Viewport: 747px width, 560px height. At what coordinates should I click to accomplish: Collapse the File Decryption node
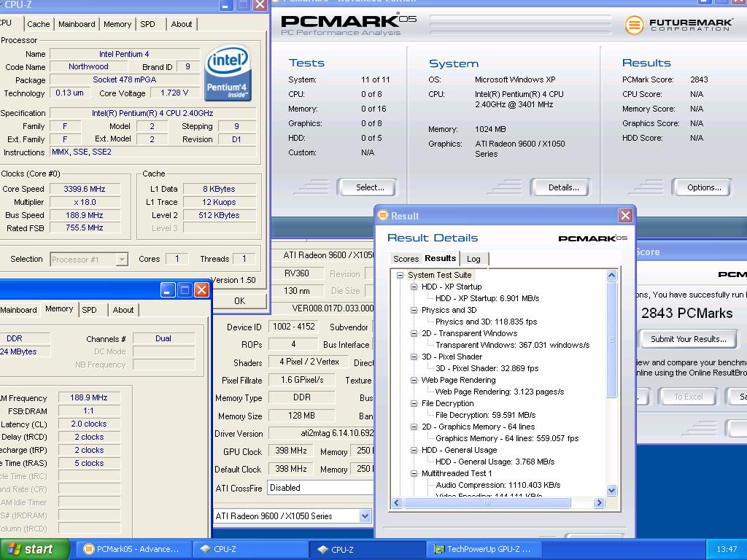[x=414, y=403]
